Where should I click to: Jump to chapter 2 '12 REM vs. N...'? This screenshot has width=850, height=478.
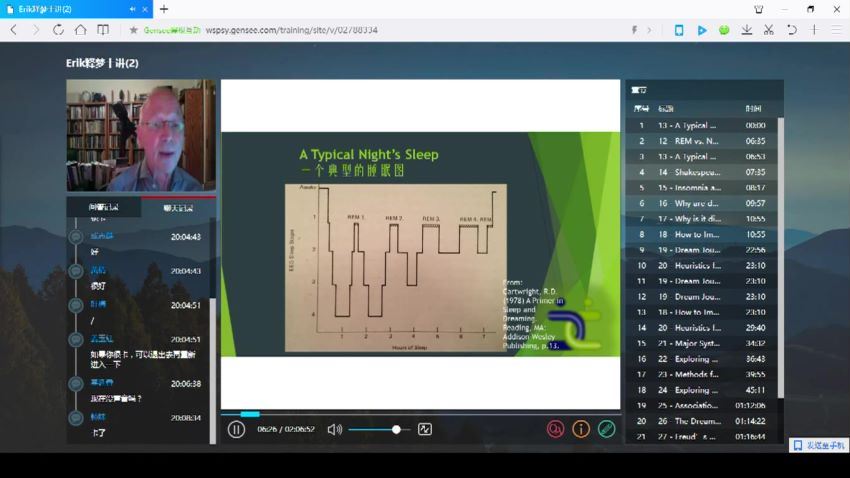pyautogui.click(x=701, y=141)
